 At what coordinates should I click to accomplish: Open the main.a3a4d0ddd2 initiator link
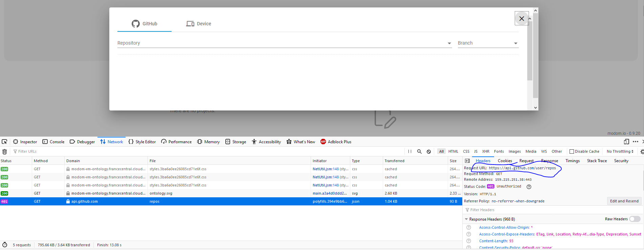pos(330,193)
